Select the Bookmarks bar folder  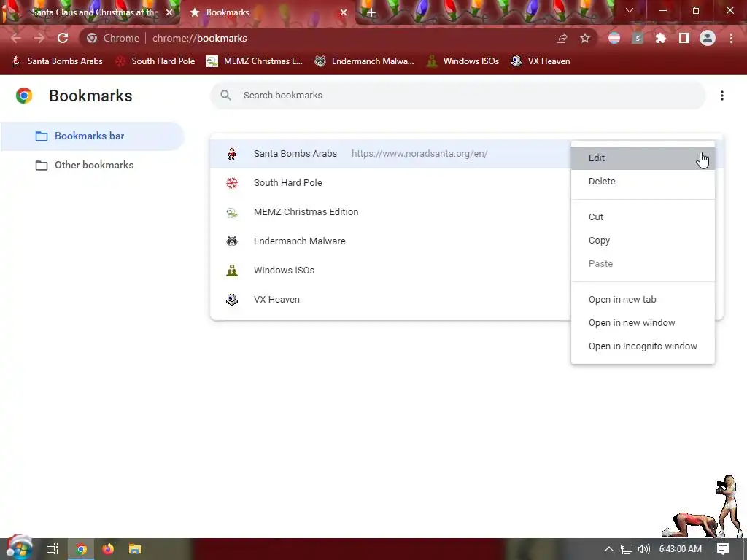coord(93,136)
